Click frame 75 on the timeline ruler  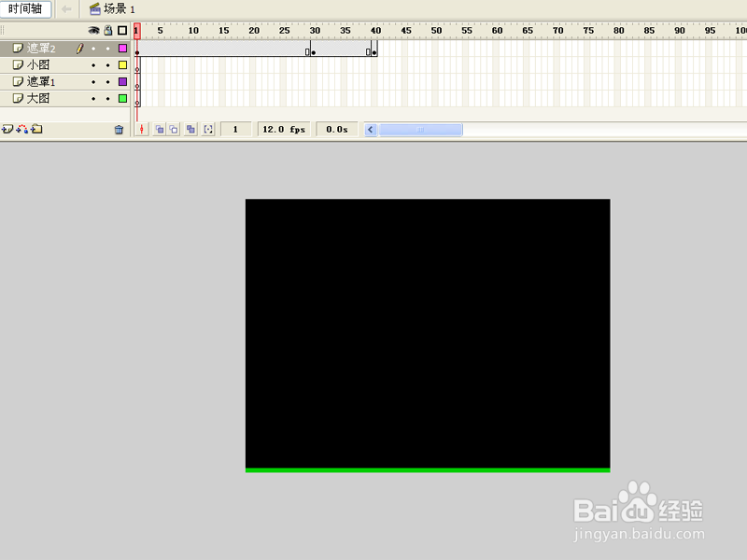point(588,31)
